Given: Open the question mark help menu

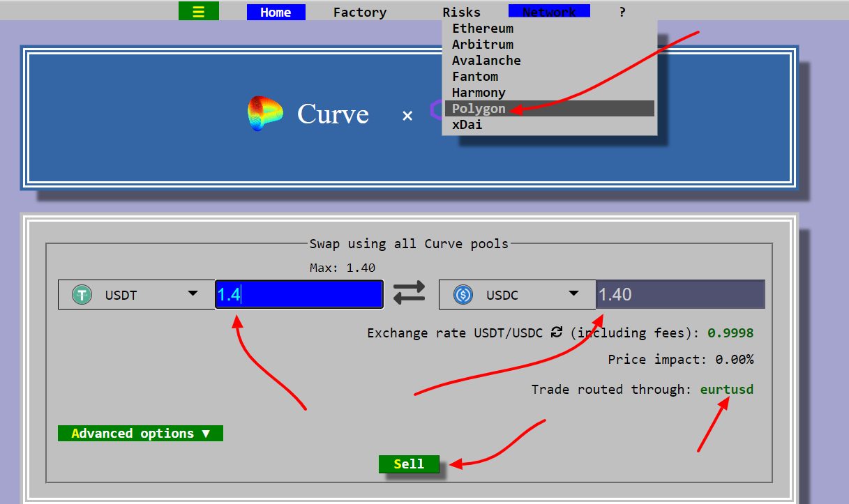Looking at the screenshot, I should [622, 12].
